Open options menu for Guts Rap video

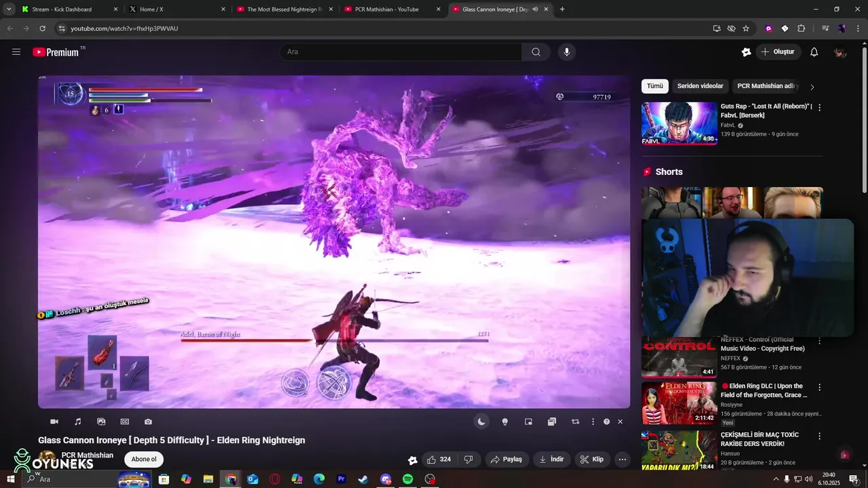click(x=819, y=107)
